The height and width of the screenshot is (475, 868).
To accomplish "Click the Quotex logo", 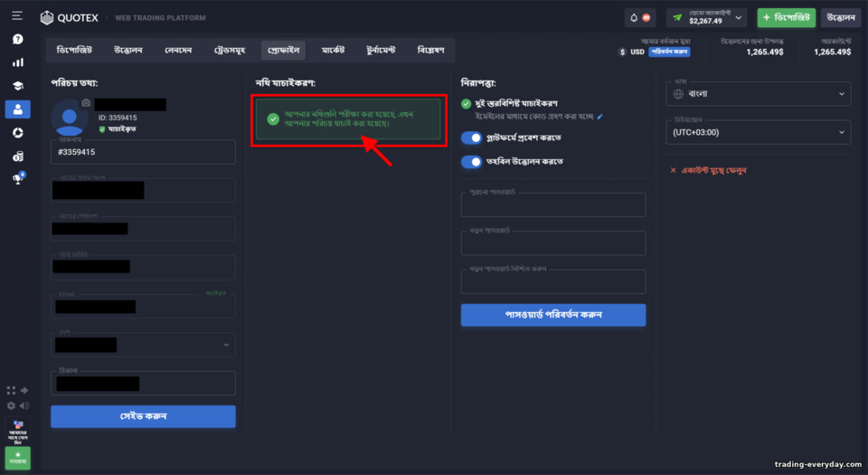I will (x=70, y=18).
